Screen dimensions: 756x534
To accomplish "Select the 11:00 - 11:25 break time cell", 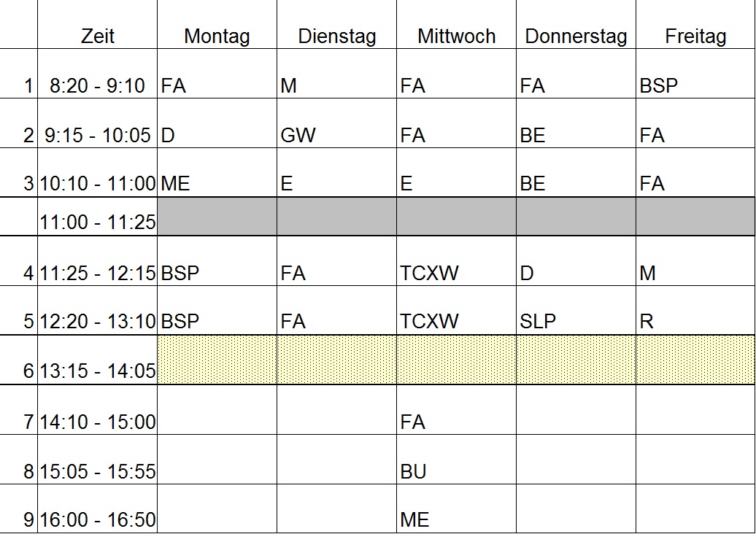I will [97, 217].
